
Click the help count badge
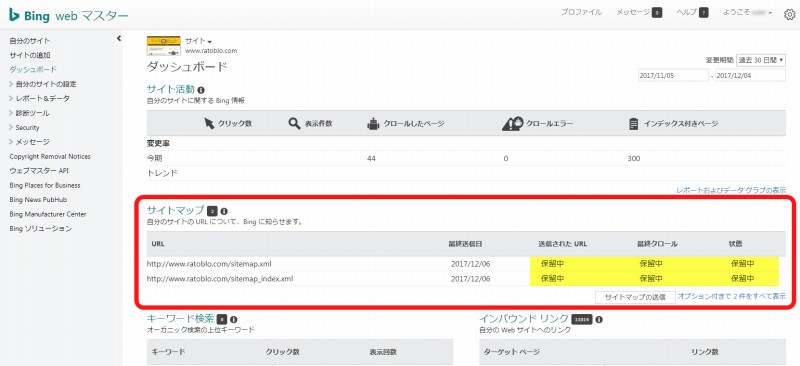[x=704, y=13]
